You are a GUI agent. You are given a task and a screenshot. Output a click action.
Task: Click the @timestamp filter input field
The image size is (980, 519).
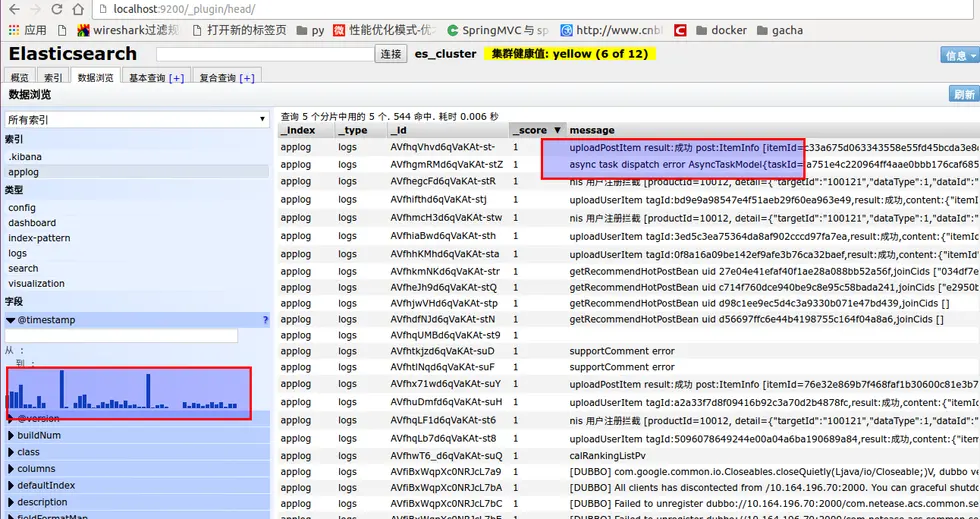point(121,336)
